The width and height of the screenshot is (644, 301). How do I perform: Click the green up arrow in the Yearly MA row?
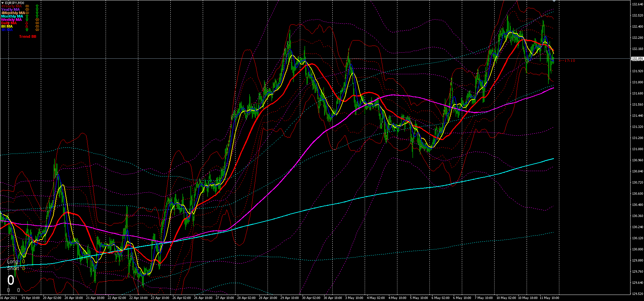37,9
